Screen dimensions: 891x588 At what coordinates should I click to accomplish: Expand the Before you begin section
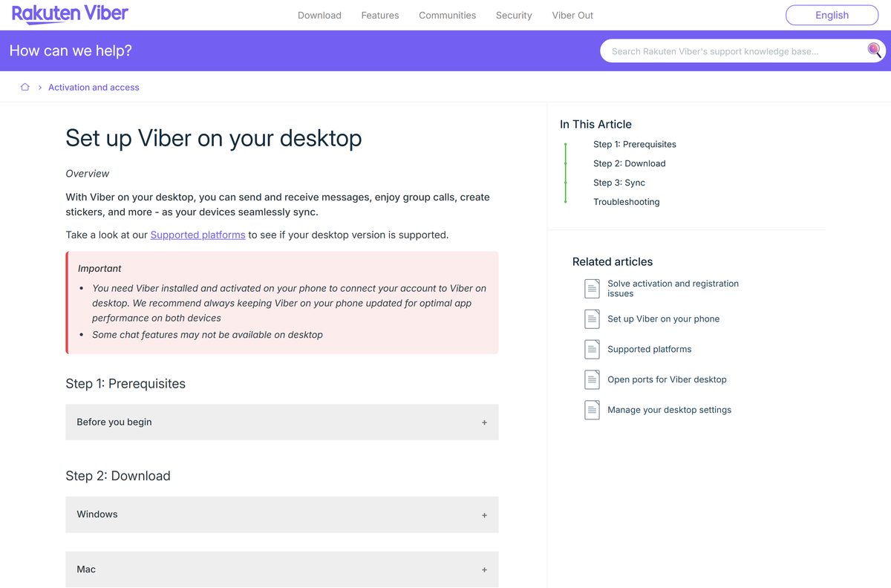tap(282, 422)
